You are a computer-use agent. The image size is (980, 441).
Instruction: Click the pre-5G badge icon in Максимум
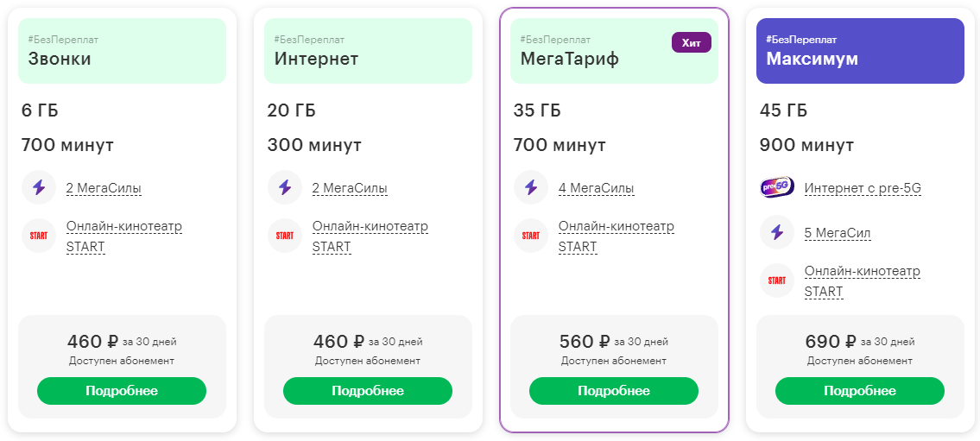777,187
